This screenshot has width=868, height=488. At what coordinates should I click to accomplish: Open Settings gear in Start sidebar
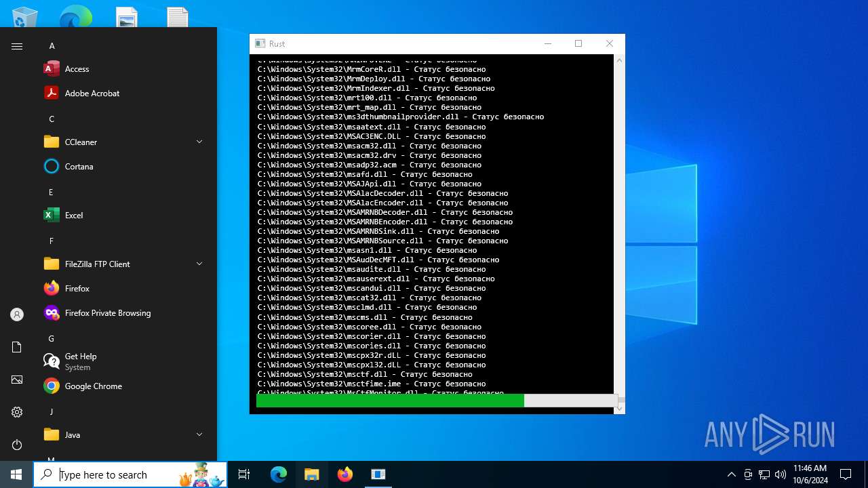coord(17,412)
